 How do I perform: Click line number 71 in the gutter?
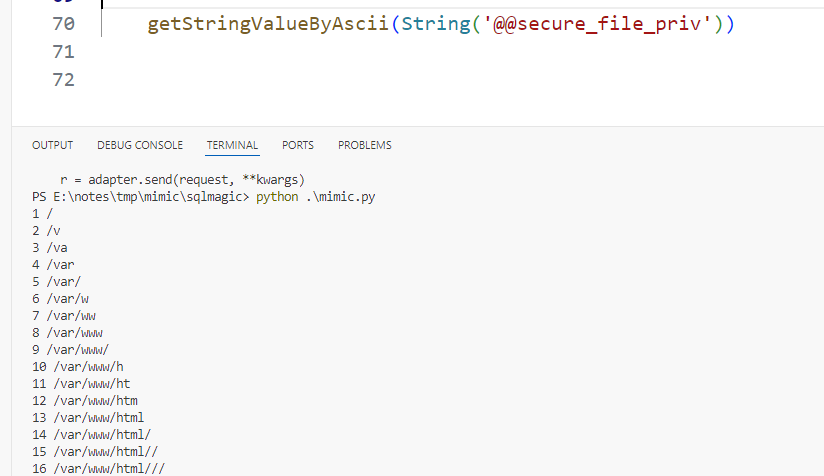pyautogui.click(x=62, y=51)
